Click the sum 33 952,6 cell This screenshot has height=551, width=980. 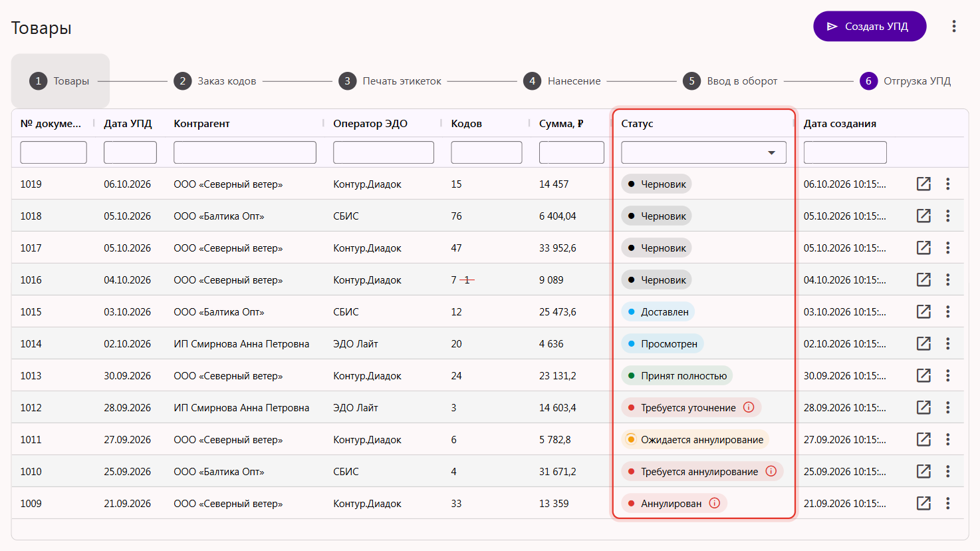(x=558, y=248)
